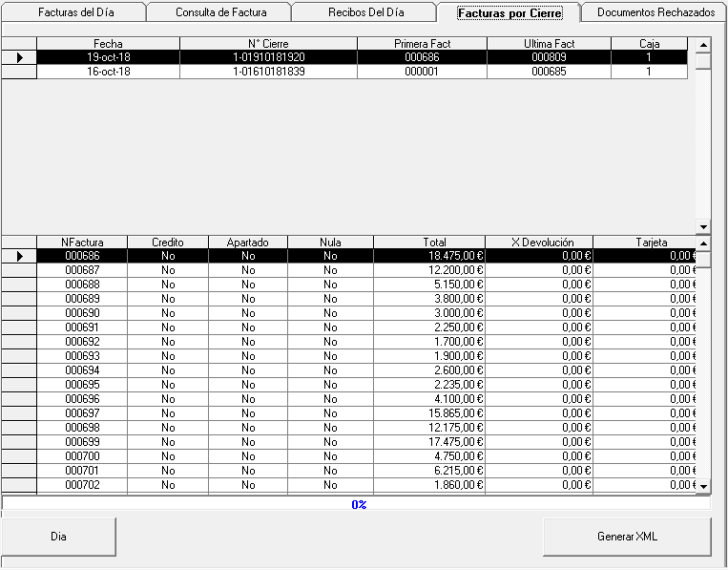The height and width of the screenshot is (570, 728).
Task: Click the row indicator arrow beside invoice 000686
Action: point(19,256)
